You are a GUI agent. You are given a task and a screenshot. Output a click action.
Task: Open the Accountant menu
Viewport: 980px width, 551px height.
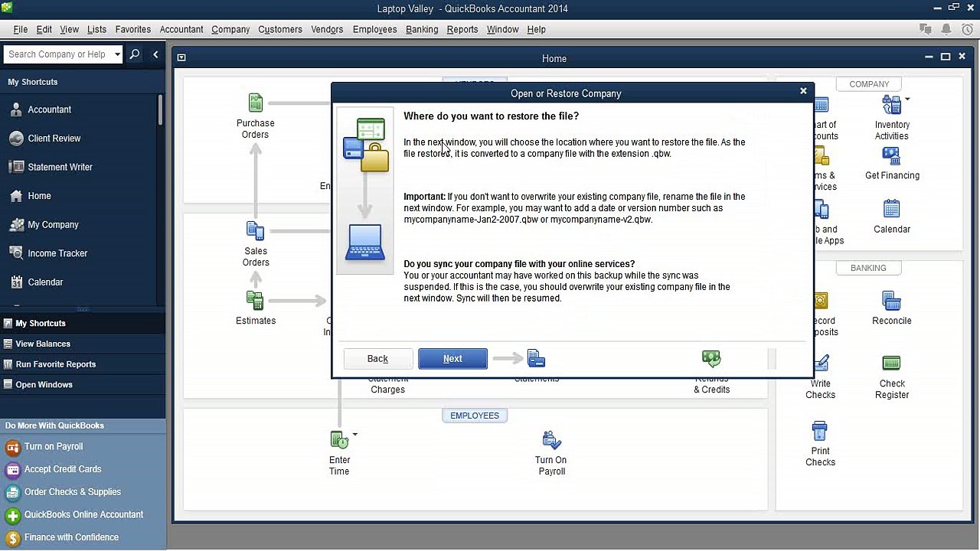click(x=181, y=29)
